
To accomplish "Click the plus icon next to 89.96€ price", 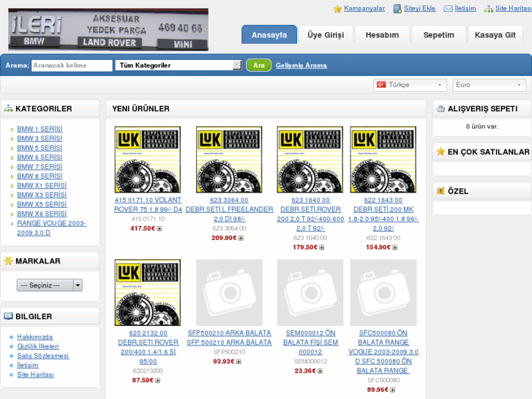I will click(392, 389).
